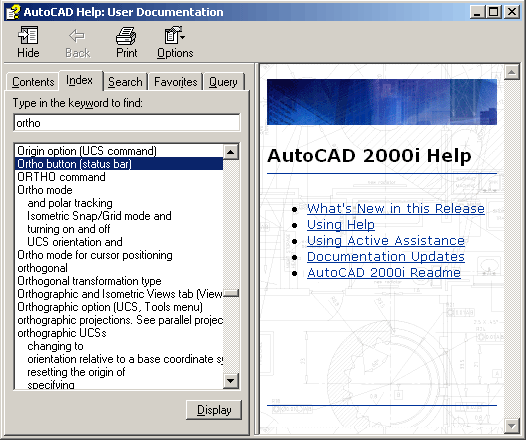Open the Favorites tab
526x440 pixels.
click(175, 82)
